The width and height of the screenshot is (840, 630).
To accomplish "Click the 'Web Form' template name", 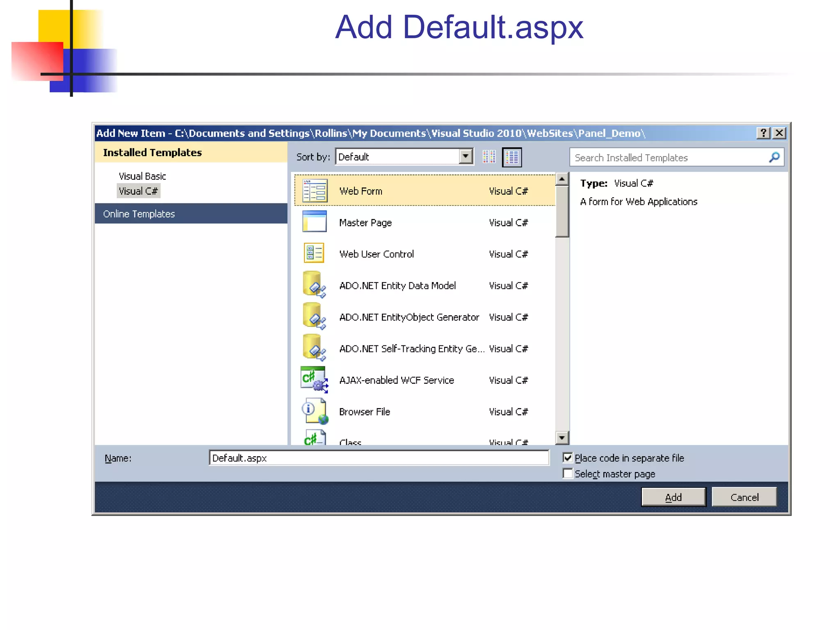I will pos(361,191).
